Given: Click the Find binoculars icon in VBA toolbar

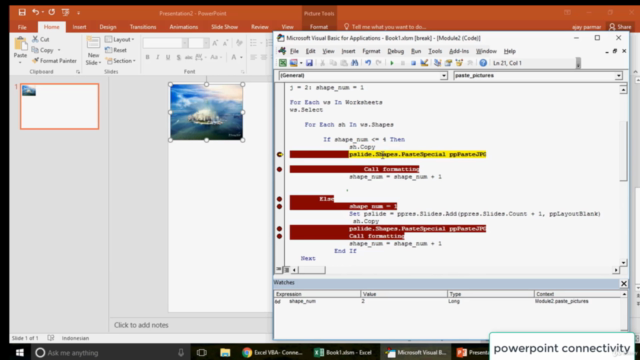Looking at the screenshot, I should click(354, 63).
